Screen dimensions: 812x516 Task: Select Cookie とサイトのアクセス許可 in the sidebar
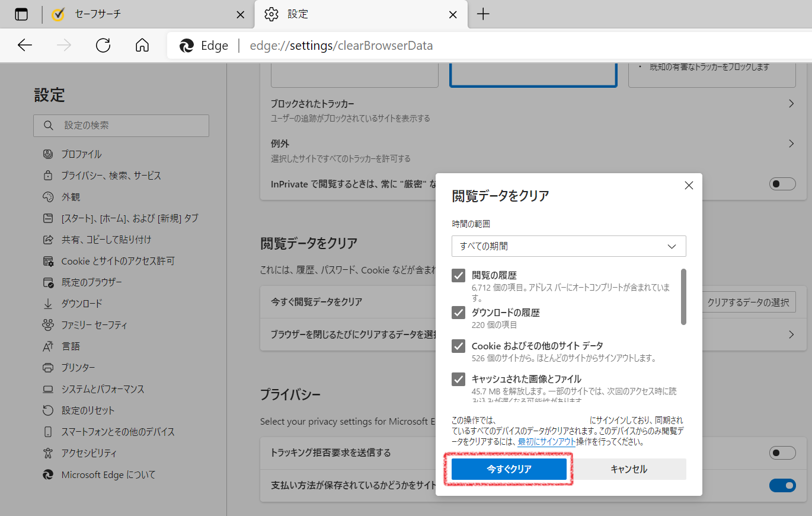tap(119, 260)
